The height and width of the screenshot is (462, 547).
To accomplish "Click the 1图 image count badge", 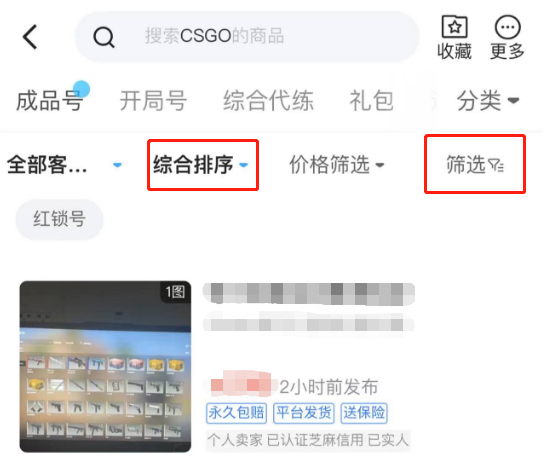I will point(175,292).
